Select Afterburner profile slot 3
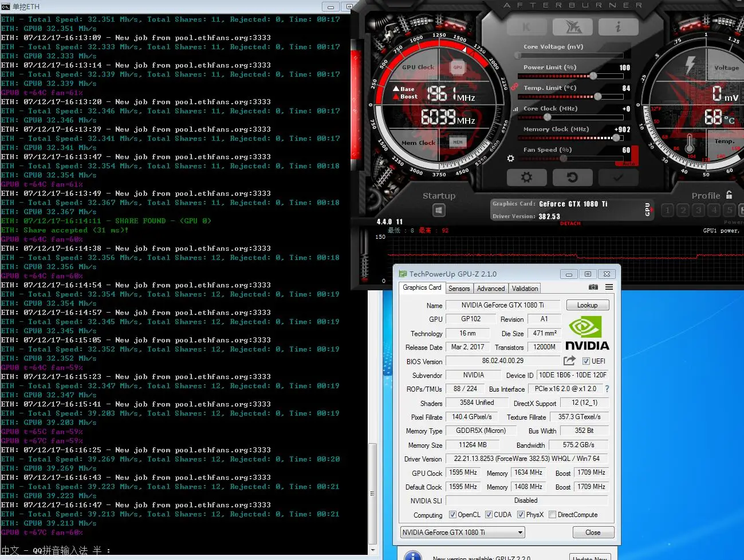This screenshot has width=744, height=560. pyautogui.click(x=698, y=210)
